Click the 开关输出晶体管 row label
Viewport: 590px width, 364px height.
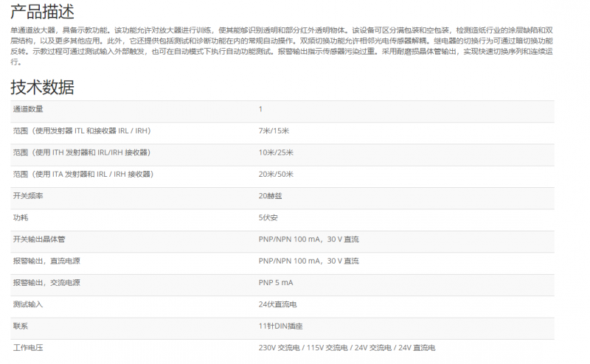coord(39,239)
